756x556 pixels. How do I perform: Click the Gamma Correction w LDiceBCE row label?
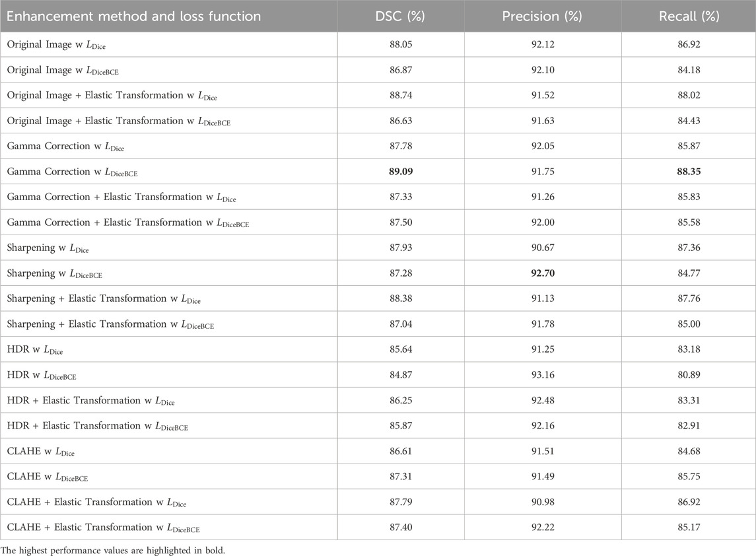(73, 172)
